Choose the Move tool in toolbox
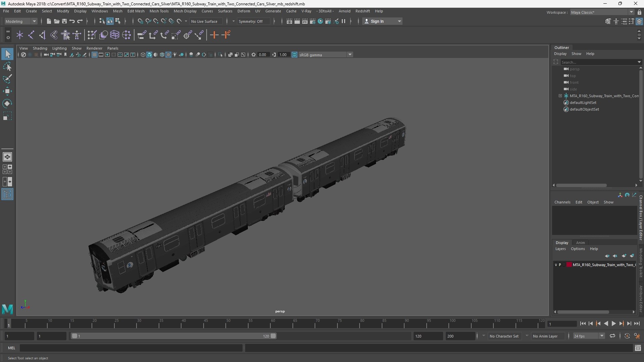644x362 pixels. [7, 91]
